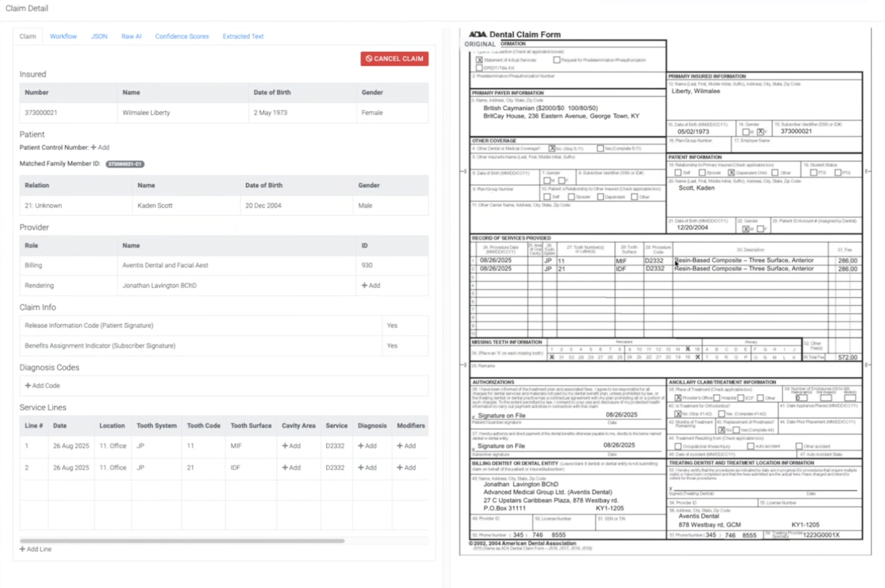Add an ID for Rendering provider
Screen dimensions: 885x588
pos(371,286)
